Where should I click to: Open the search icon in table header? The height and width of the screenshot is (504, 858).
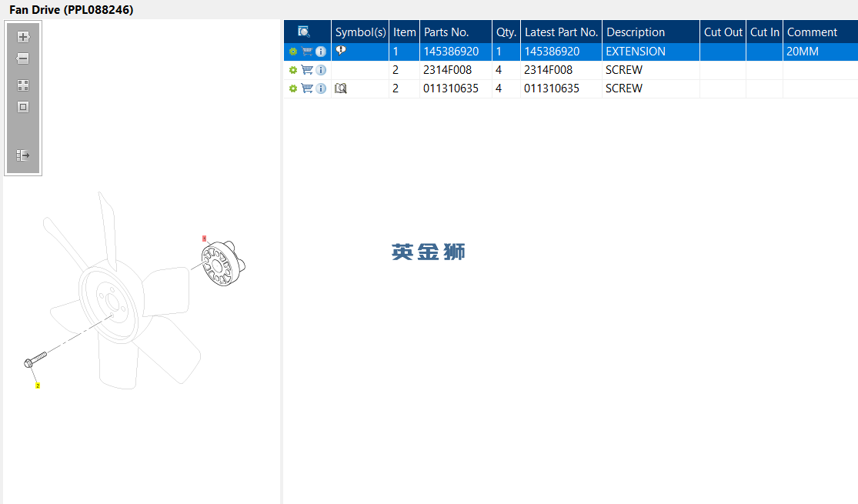click(304, 32)
